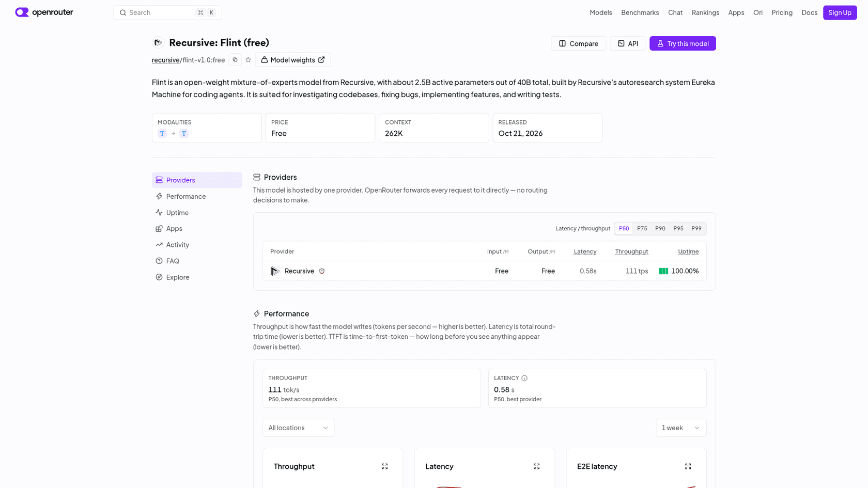Open FAQ from the sidebar
868x488 pixels.
pyautogui.click(x=197, y=261)
